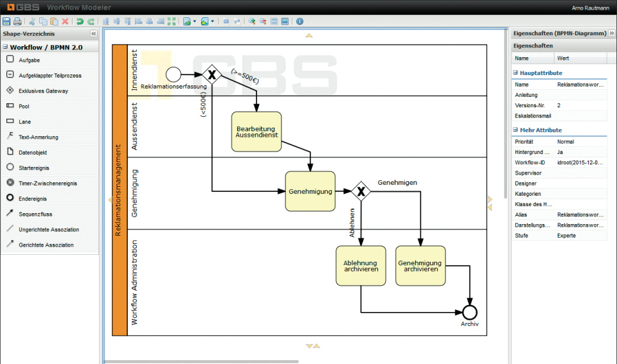Select the Exklusives Gateway shape
The height and width of the screenshot is (364, 617).
click(x=43, y=91)
